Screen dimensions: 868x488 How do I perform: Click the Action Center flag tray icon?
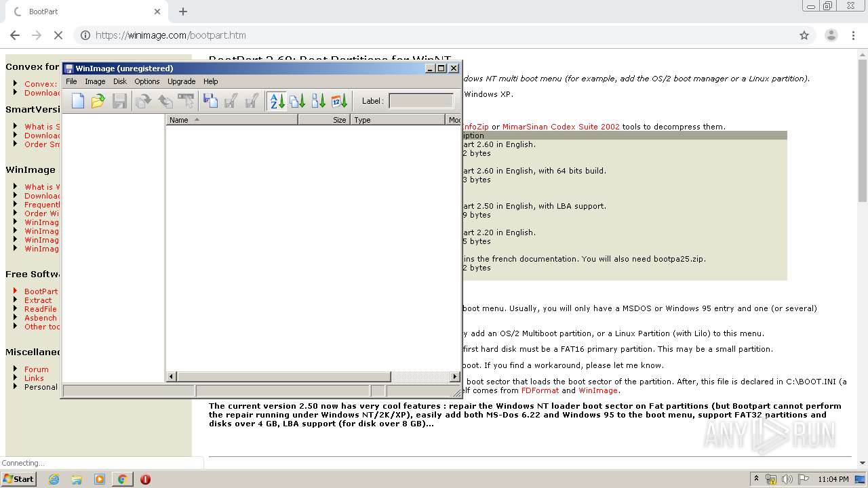(x=803, y=479)
